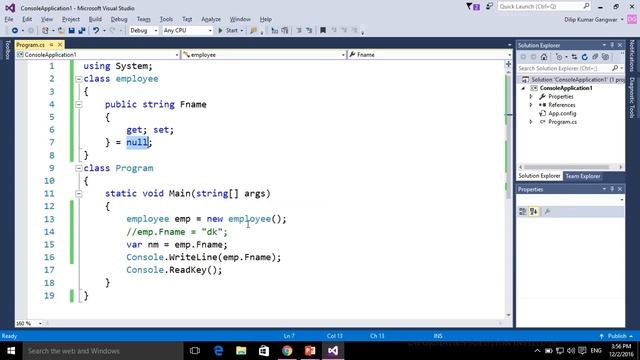This screenshot has width=640, height=360.
Task: Click the feedback icon next to Quick Launch
Action: coord(489,7)
